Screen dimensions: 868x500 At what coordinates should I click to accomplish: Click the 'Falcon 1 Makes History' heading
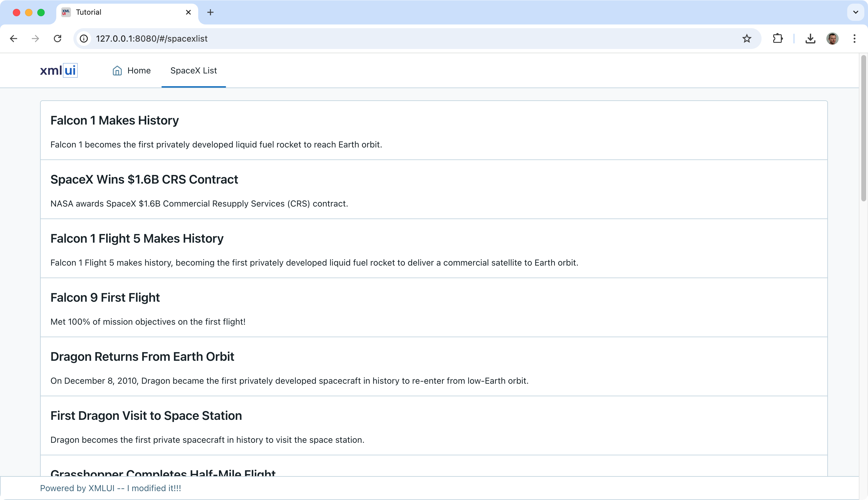coord(114,121)
